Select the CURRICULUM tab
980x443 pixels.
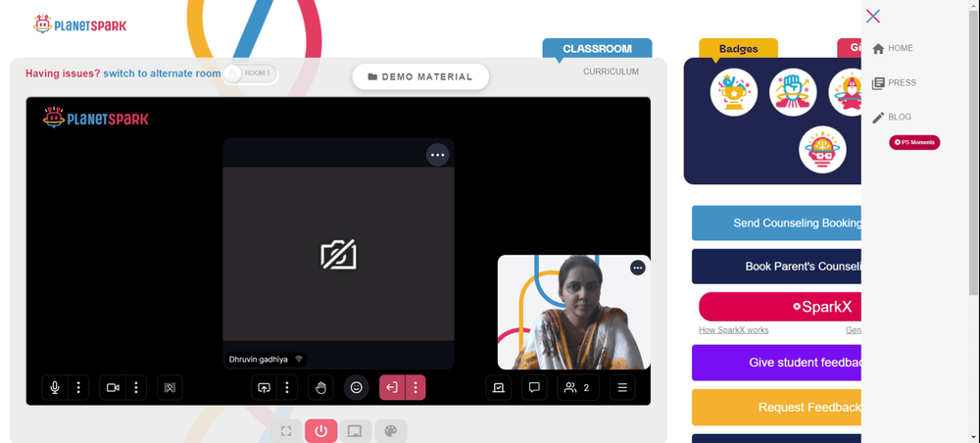coord(611,72)
